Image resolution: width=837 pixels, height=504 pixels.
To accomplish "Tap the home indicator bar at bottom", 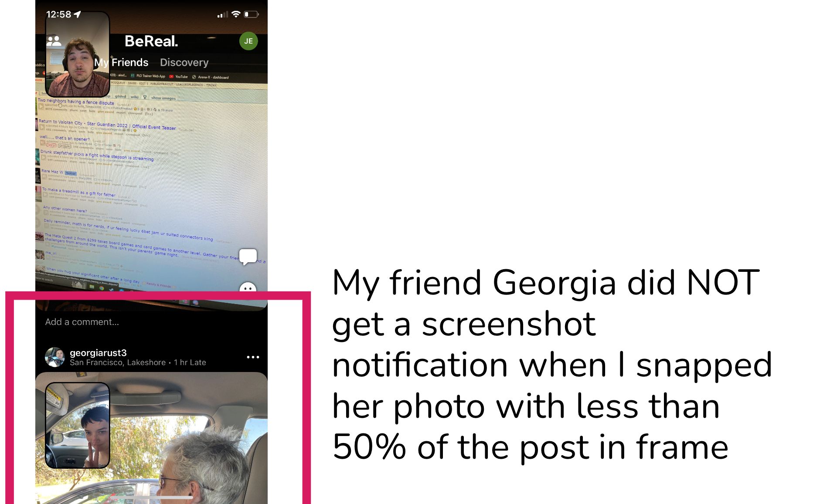I will [x=151, y=497].
